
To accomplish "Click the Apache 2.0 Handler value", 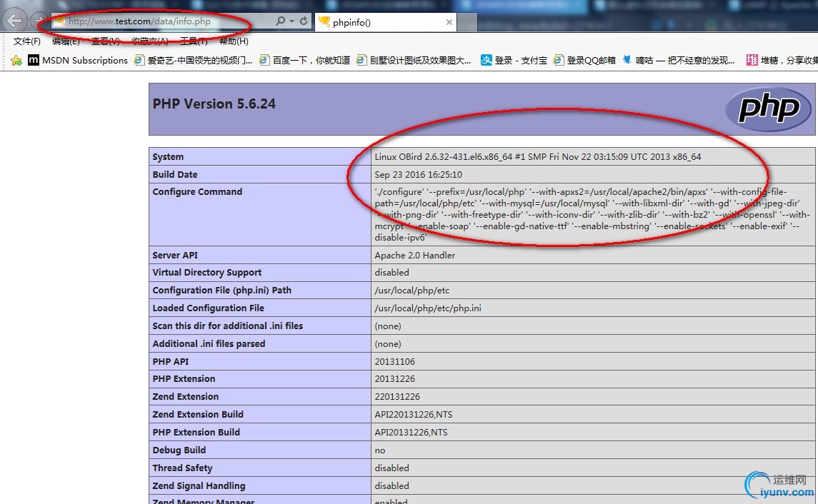I will point(415,256).
